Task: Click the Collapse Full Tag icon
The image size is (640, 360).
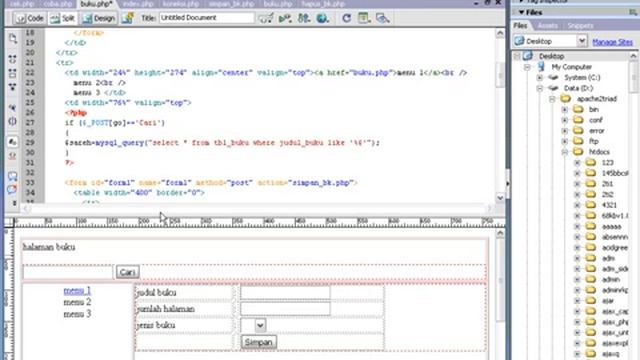Action: [x=13, y=59]
